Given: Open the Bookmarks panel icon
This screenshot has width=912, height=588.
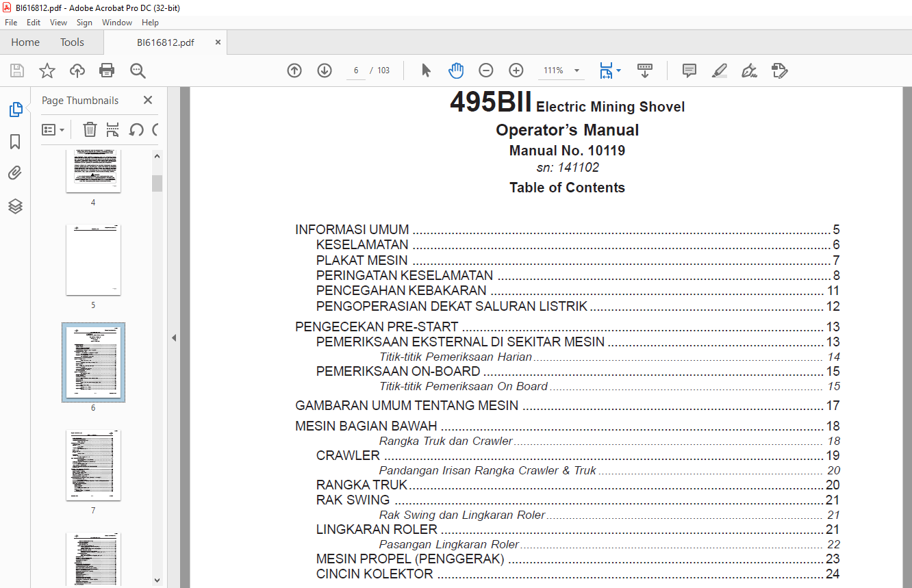Looking at the screenshot, I should (x=15, y=142).
